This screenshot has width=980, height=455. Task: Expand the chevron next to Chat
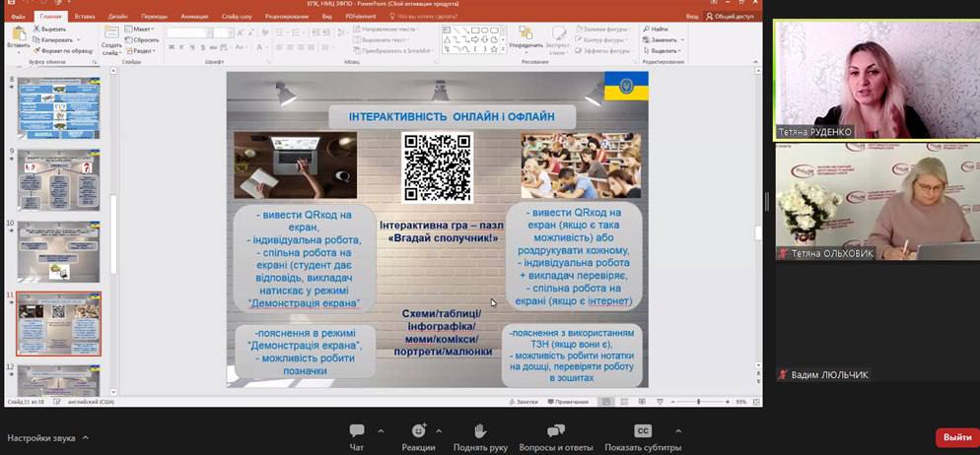point(376,430)
